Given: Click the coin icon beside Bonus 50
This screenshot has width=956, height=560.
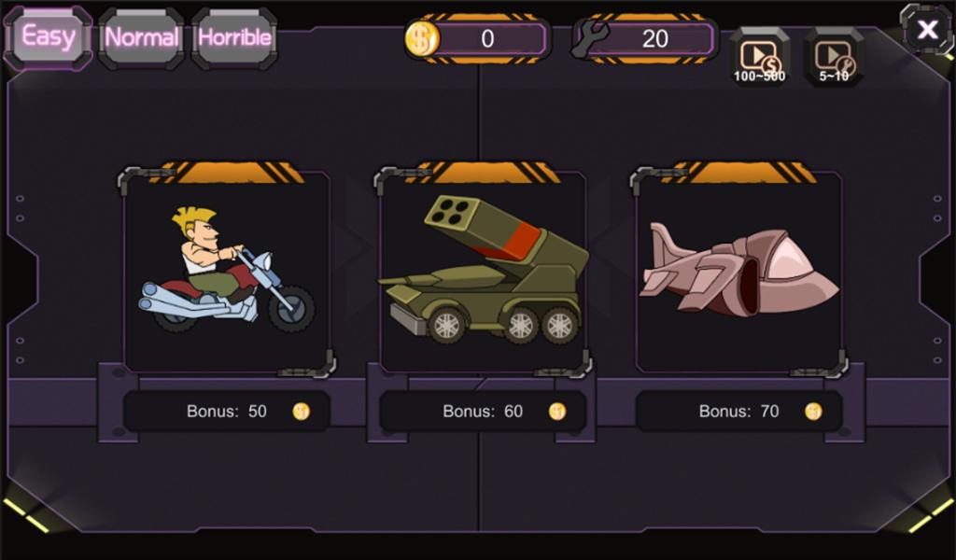Looking at the screenshot, I should point(302,412).
